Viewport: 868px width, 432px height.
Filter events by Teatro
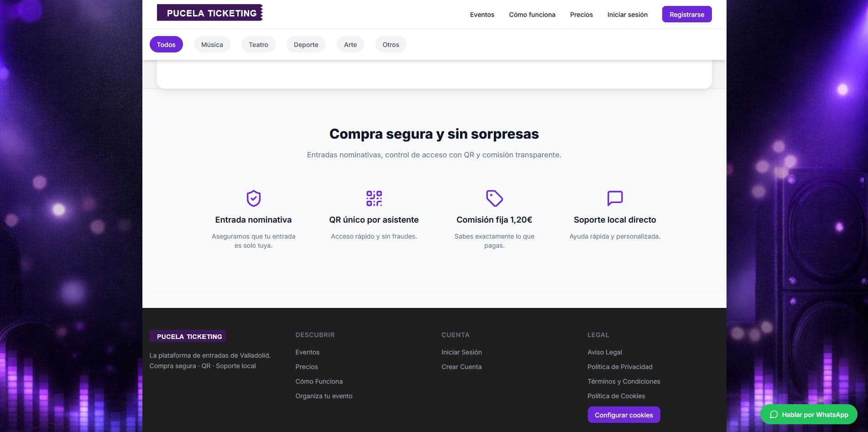(258, 45)
